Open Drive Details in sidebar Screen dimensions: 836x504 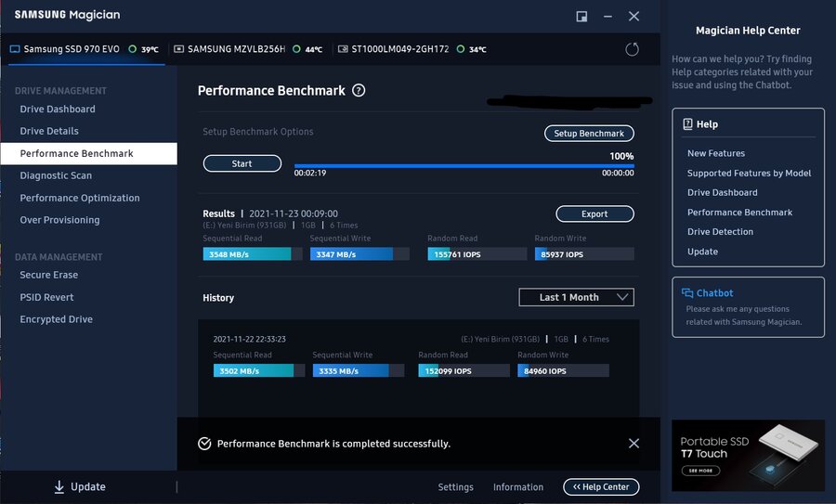tap(49, 131)
